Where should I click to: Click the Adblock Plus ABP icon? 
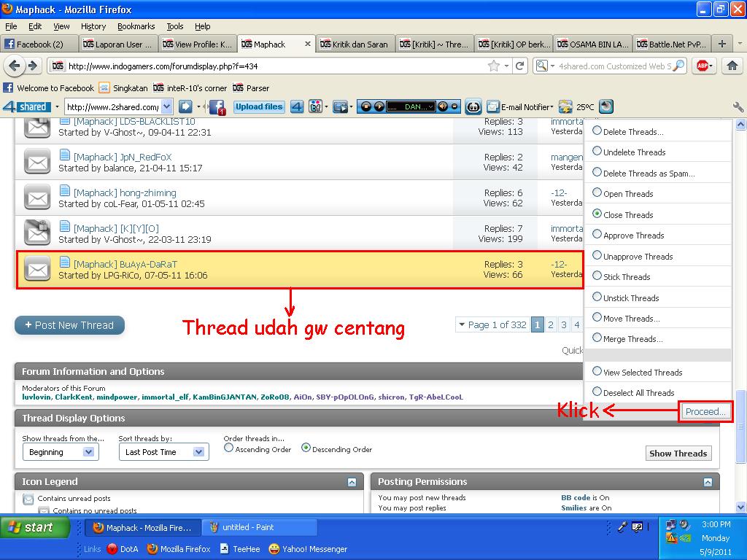coord(703,66)
